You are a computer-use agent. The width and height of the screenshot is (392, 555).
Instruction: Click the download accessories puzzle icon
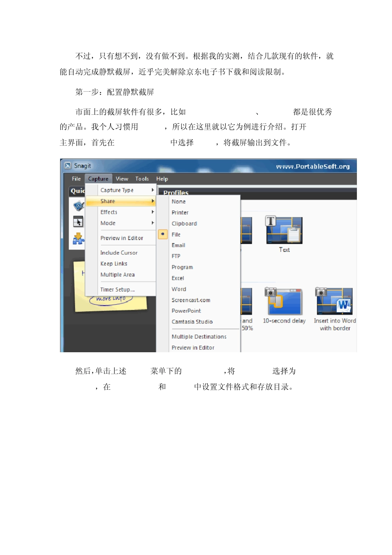(78, 238)
